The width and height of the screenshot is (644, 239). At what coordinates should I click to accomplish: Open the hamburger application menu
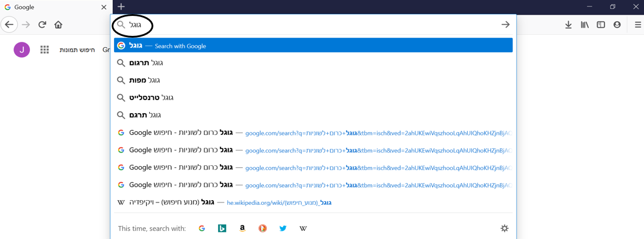637,25
